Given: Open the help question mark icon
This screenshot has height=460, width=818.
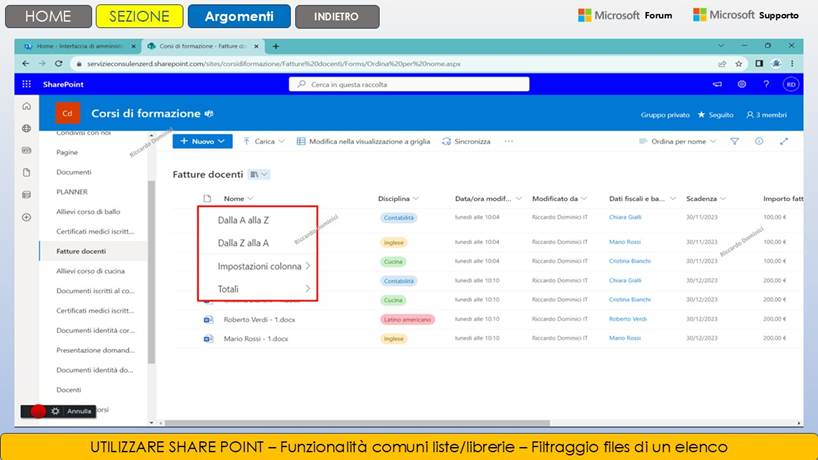Looking at the screenshot, I should click(x=766, y=84).
